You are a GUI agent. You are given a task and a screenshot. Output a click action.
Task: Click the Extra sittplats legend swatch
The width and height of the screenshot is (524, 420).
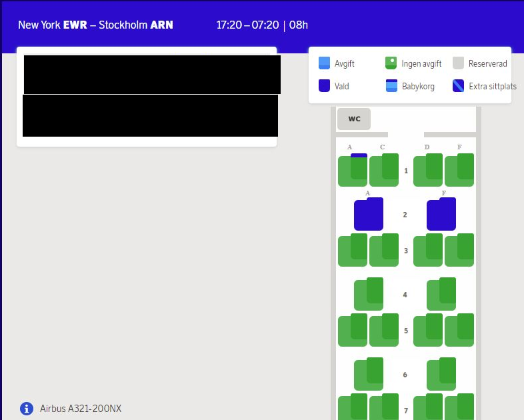point(458,86)
